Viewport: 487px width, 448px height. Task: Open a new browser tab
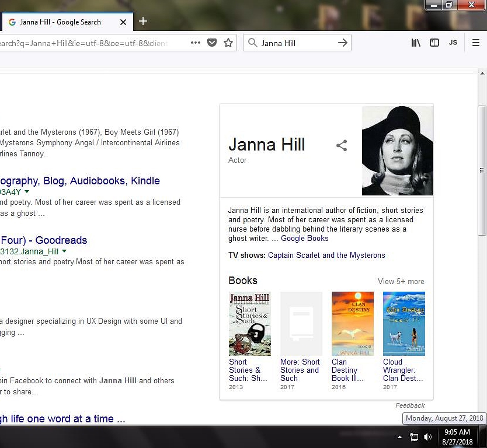point(143,22)
